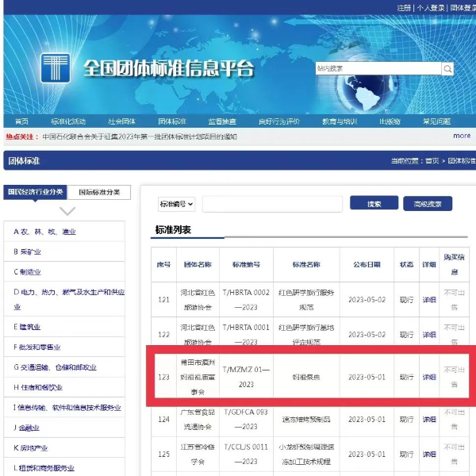Image resolution: width=476 pixels, height=476 pixels.
Task: Click the 标准列表 heading
Action: (173, 229)
